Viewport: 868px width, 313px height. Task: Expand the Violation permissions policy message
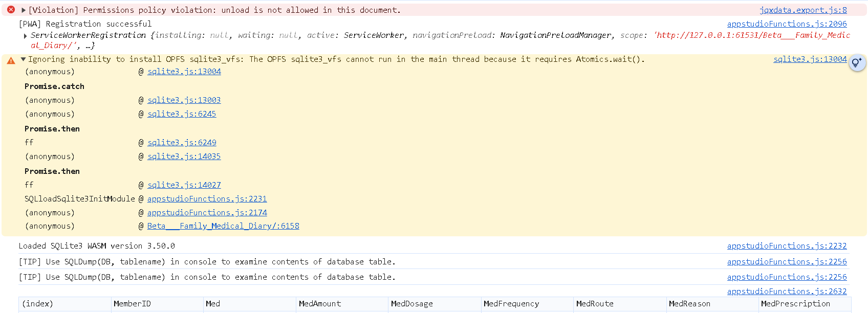[24, 10]
